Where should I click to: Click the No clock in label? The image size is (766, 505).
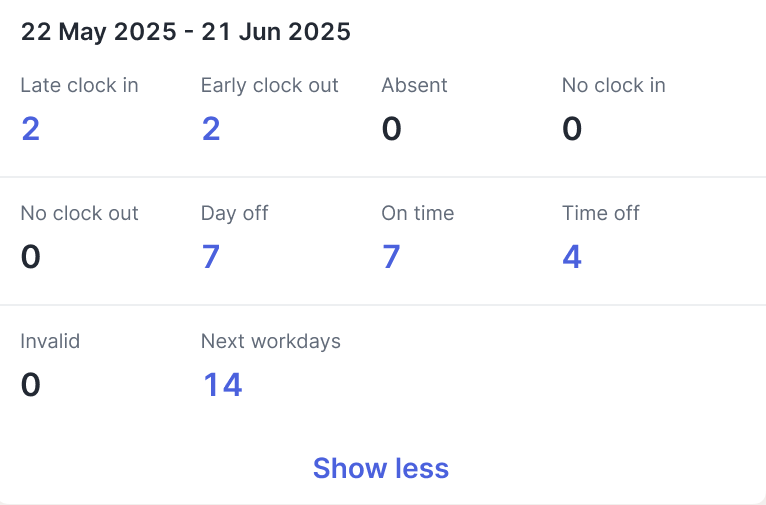613,86
